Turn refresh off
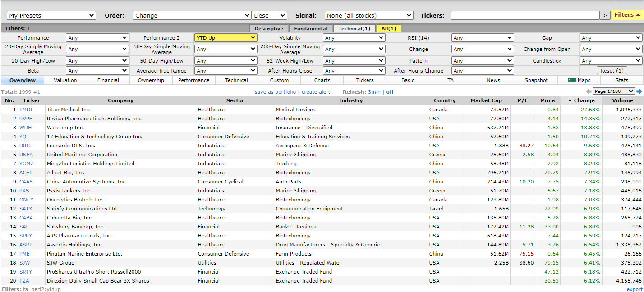This screenshot has height=292, width=644. 390,92
